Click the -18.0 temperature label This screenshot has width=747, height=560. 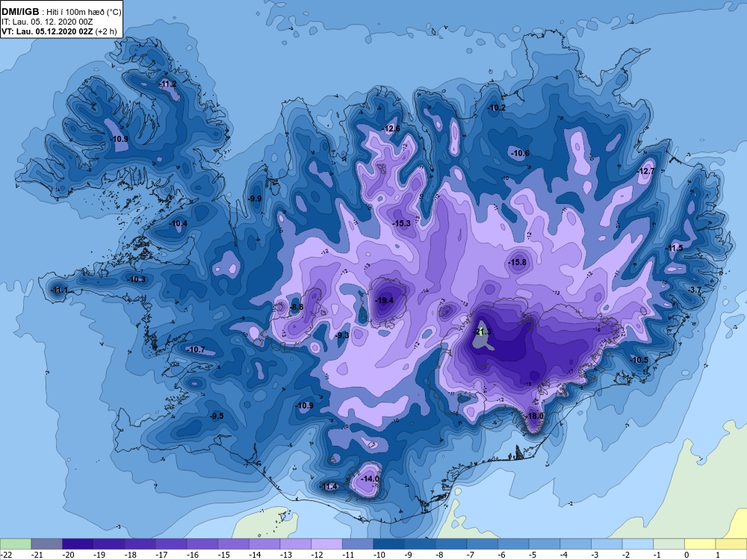point(535,416)
